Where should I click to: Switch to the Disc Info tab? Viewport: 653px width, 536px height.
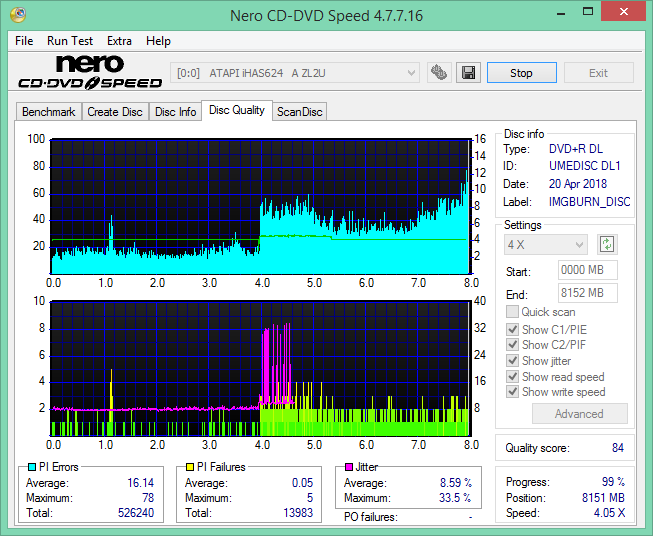175,112
